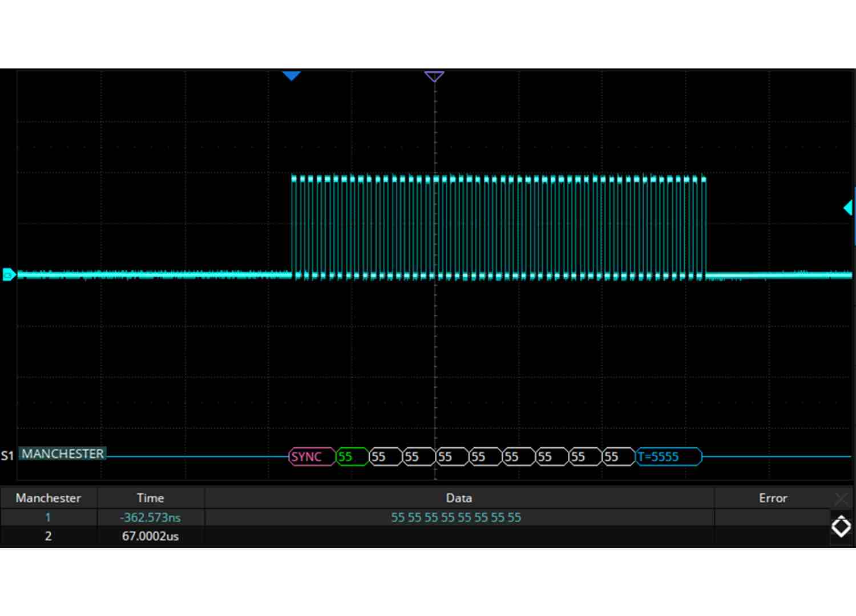
Task: Click the 55 55 55 data cell in row 1
Action: click(456, 517)
